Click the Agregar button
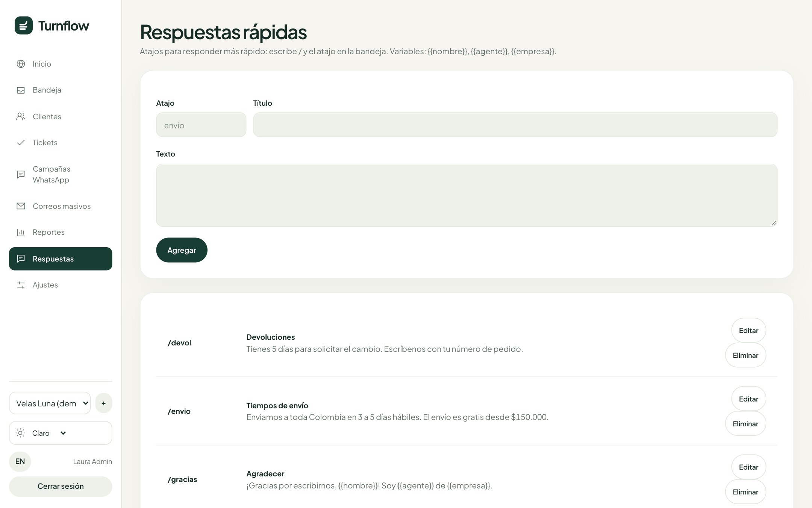The width and height of the screenshot is (812, 508). click(x=182, y=250)
